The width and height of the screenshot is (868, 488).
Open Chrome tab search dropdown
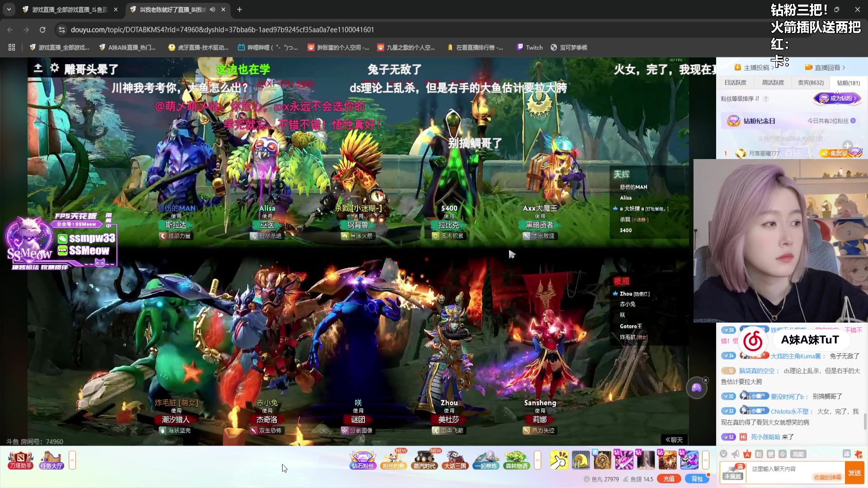tap(9, 9)
